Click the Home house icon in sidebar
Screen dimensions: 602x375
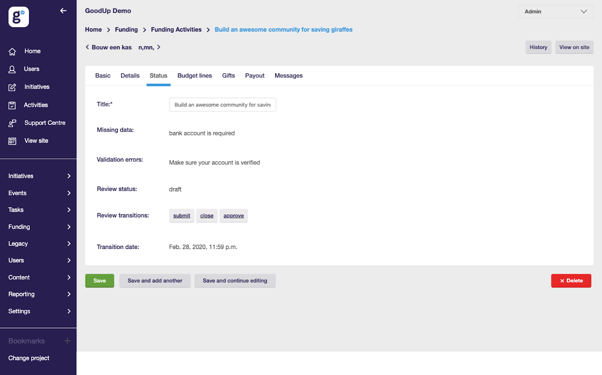click(12, 51)
